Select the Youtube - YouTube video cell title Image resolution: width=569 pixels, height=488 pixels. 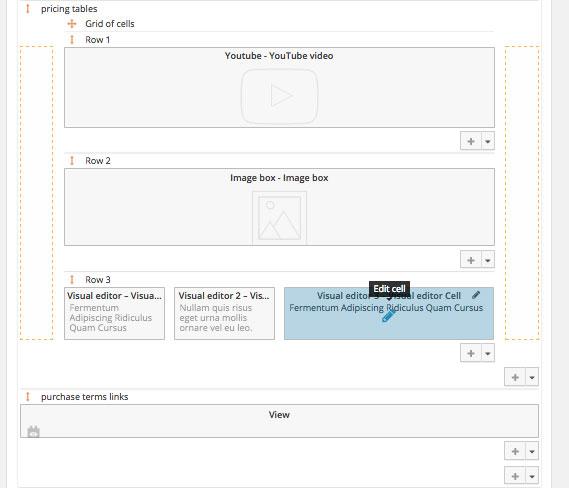279,56
